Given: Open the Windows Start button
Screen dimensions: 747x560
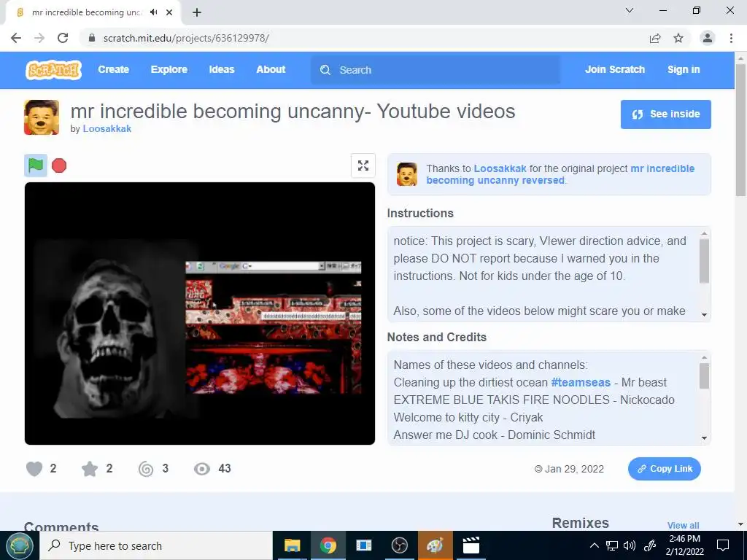Looking at the screenshot, I should coord(20,545).
